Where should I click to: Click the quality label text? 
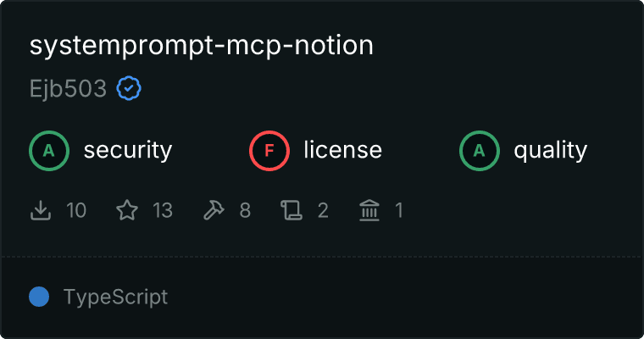pos(551,150)
